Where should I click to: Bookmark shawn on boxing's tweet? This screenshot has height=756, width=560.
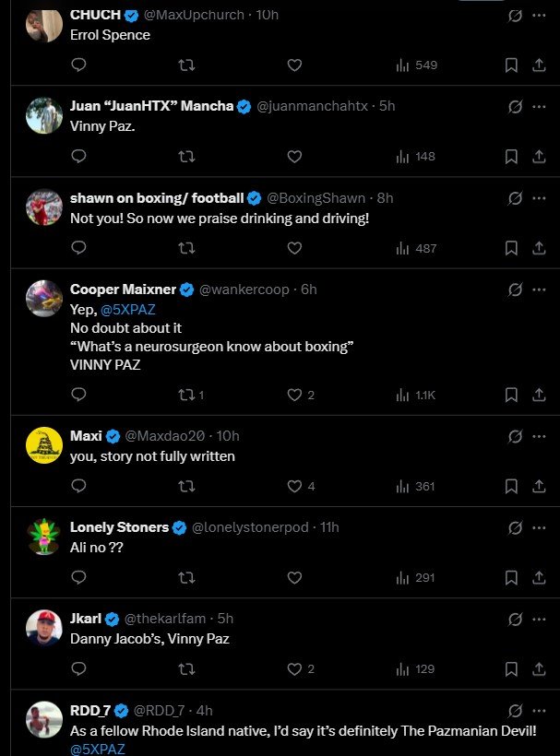pos(511,248)
